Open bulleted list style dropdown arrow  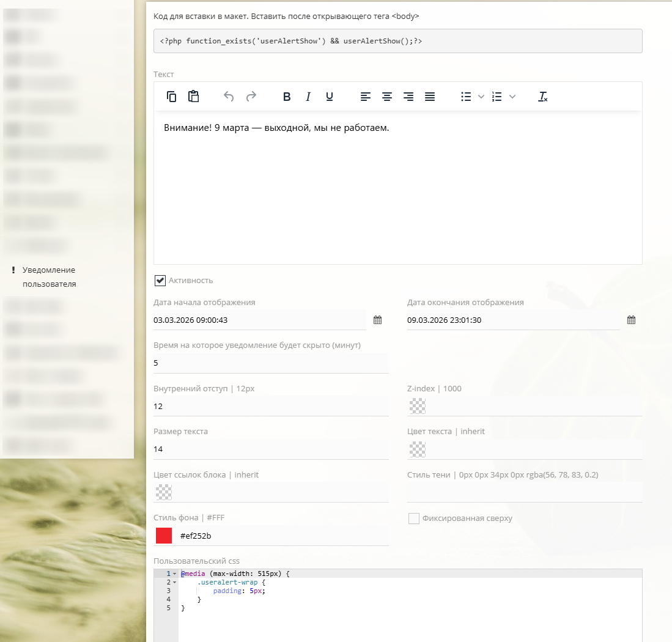[481, 97]
